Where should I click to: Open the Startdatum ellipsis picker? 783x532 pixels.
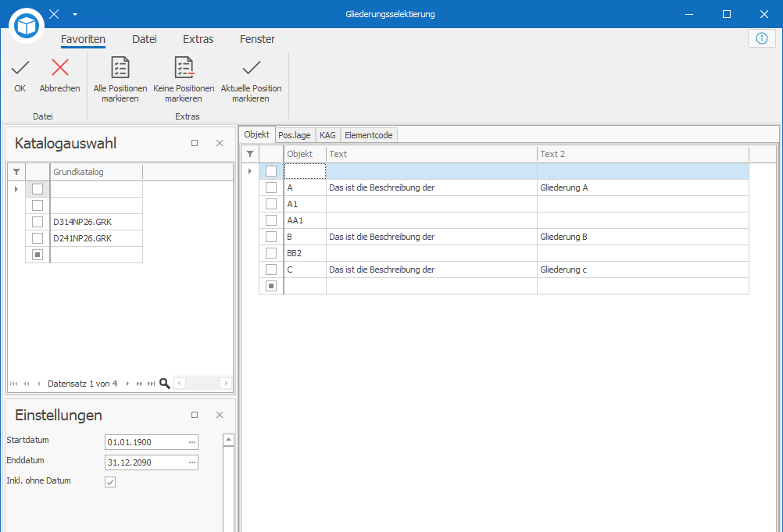(x=192, y=442)
